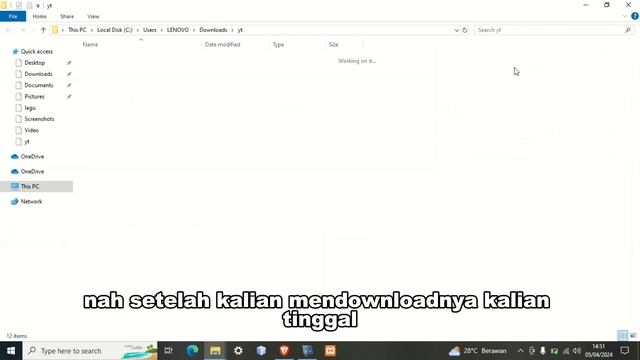Open Quick Access Toolbar customize dropdown
This screenshot has height=360, width=640.
[38, 6]
